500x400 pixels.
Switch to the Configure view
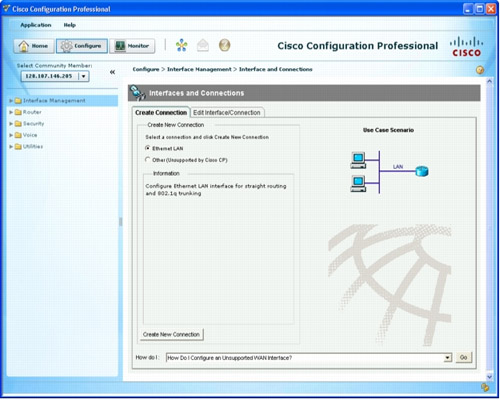(x=82, y=46)
